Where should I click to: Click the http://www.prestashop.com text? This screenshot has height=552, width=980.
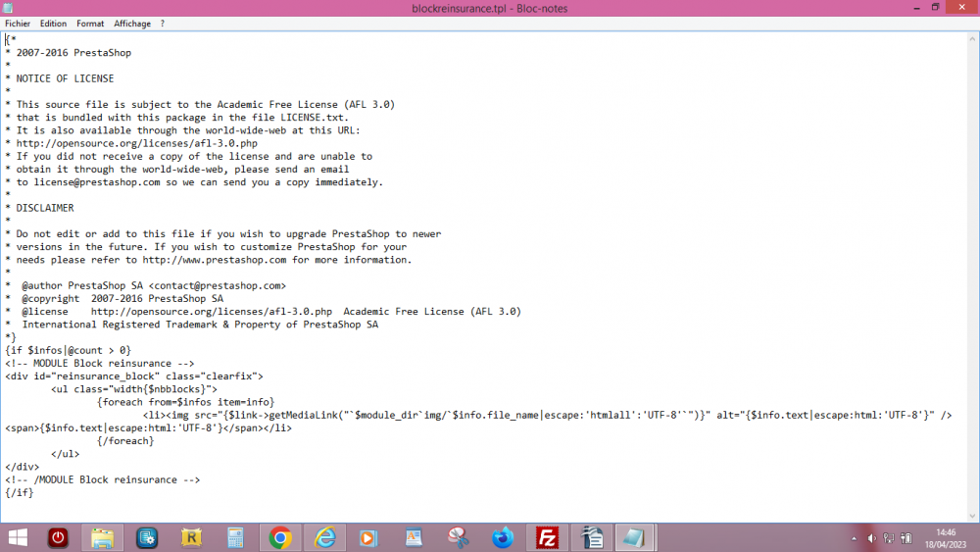pos(215,260)
